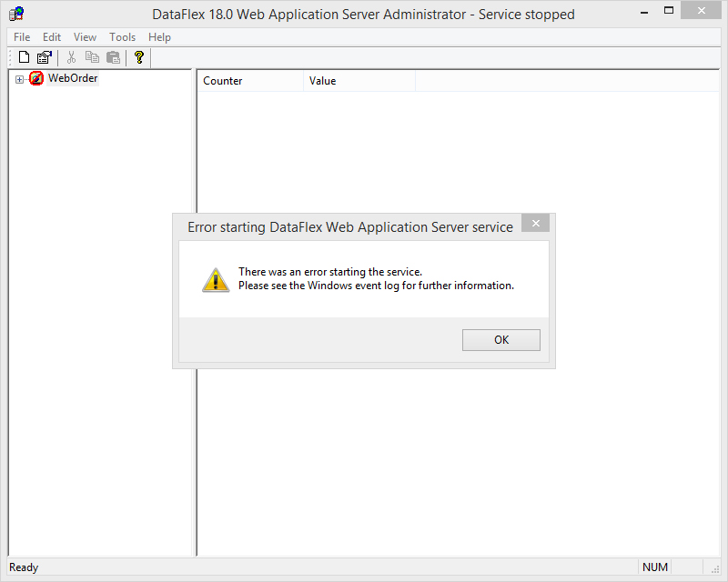
Task: Open the Tools menu
Action: coord(123,37)
